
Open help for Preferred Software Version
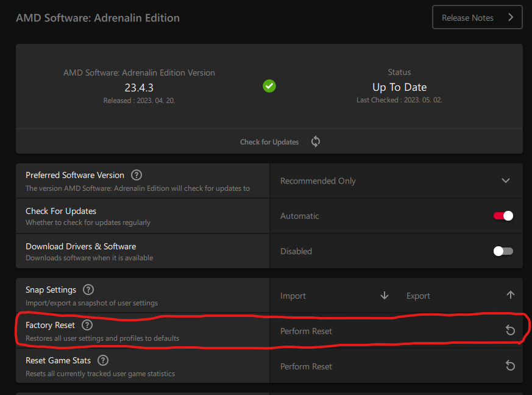click(x=137, y=175)
